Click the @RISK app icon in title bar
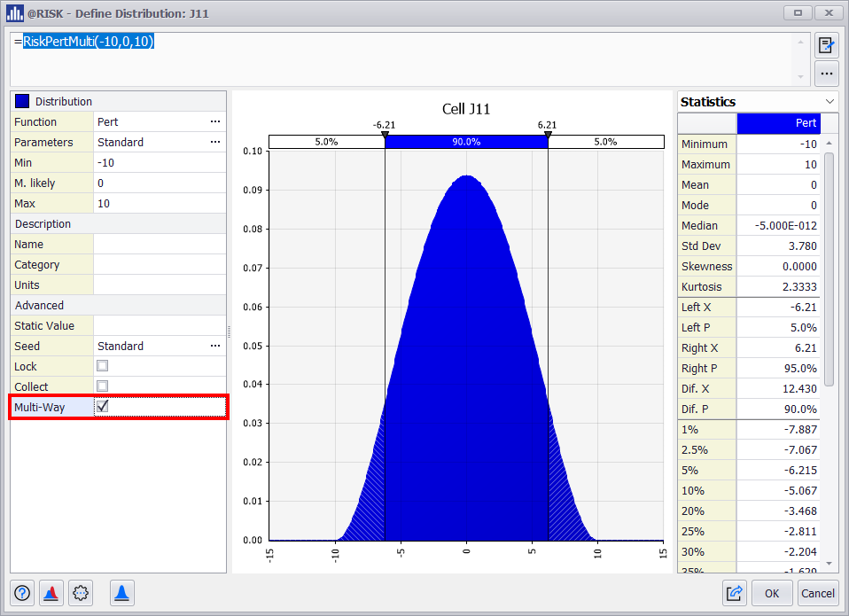 (x=14, y=13)
